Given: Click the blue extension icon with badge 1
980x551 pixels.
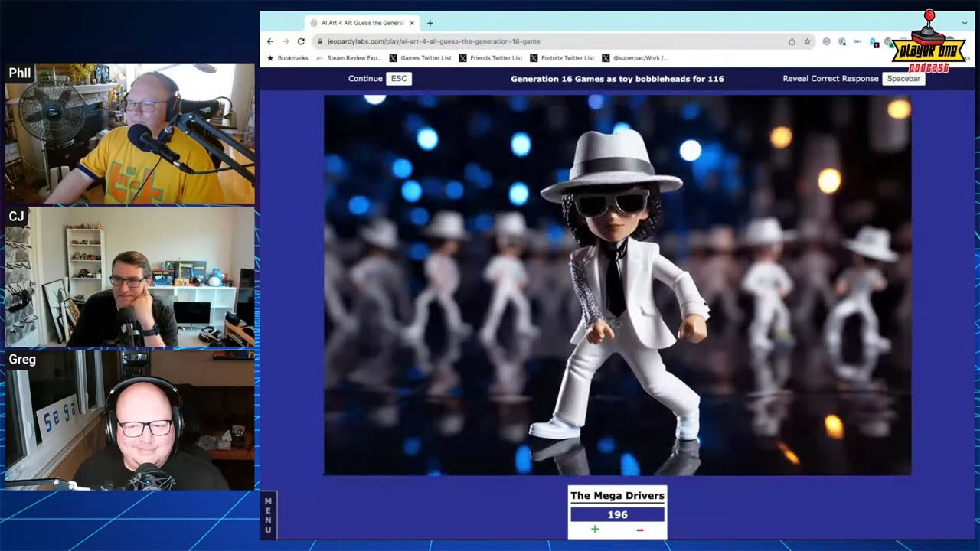Looking at the screenshot, I should [873, 42].
